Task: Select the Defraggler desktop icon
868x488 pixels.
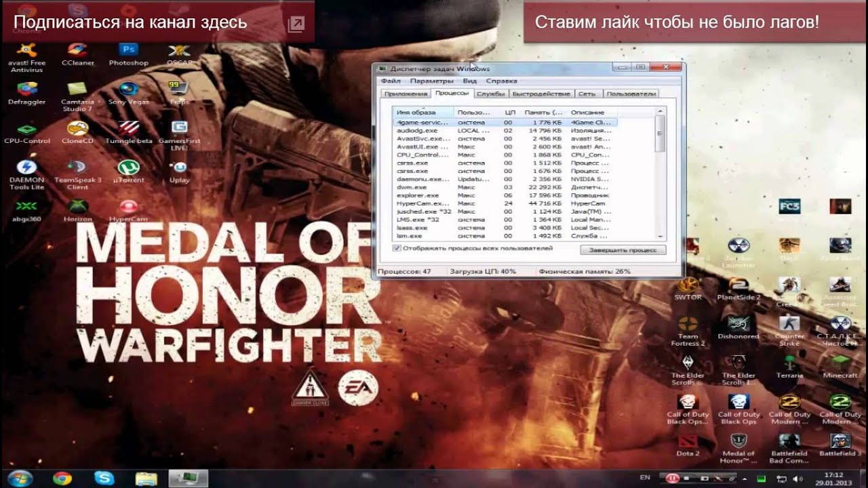Action: [x=26, y=94]
